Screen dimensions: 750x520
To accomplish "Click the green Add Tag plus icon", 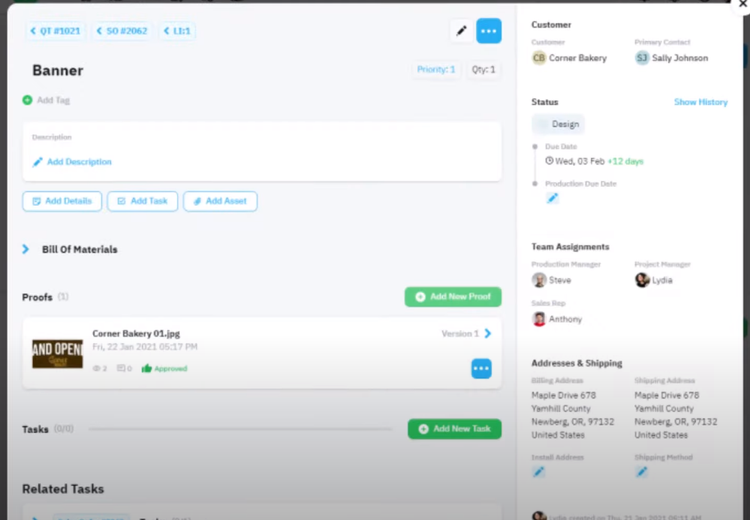I will pyautogui.click(x=27, y=100).
